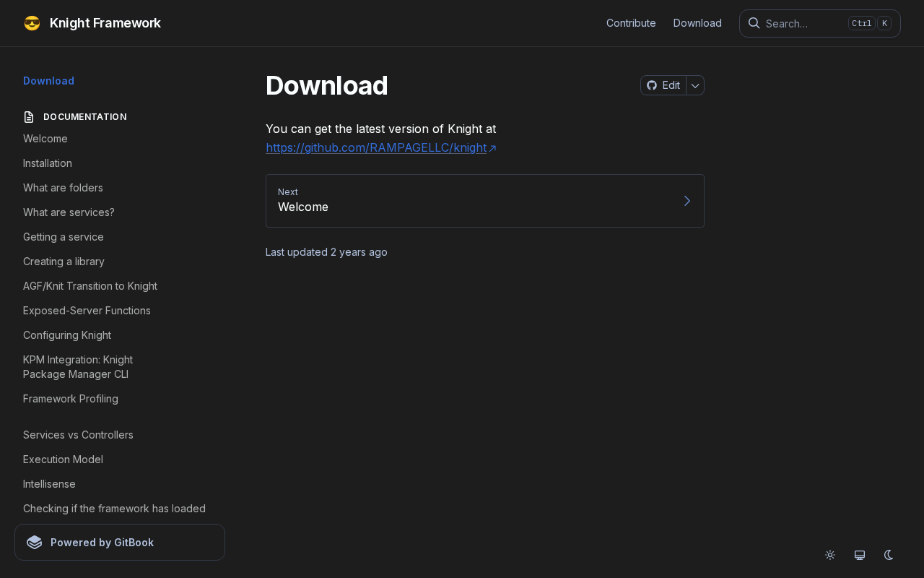Open the Knight GitHub repository link
Viewport: 924px width, 578px height.
point(376,147)
